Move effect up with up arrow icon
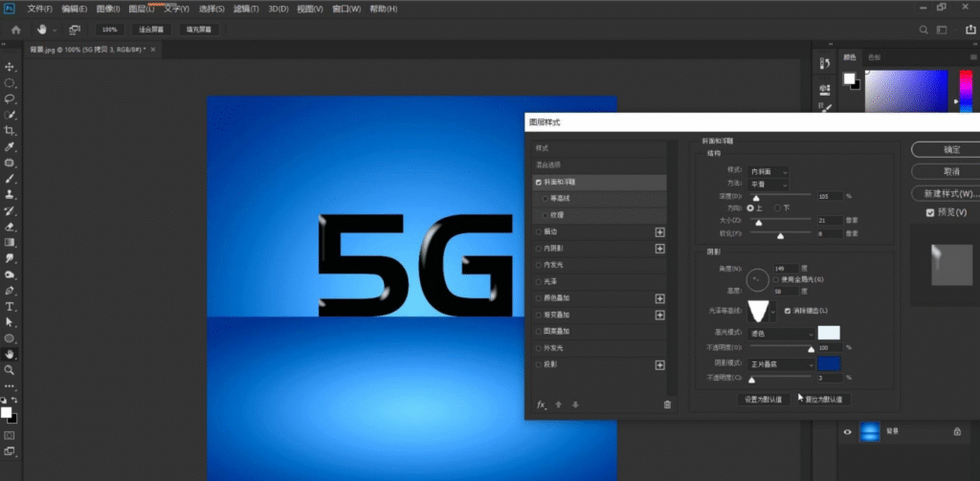The image size is (980, 481). (559, 404)
